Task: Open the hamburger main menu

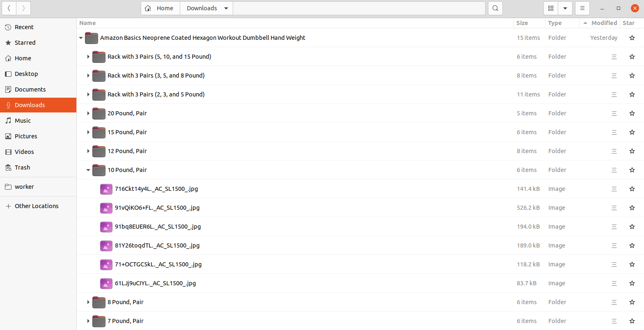Action: coord(582,8)
